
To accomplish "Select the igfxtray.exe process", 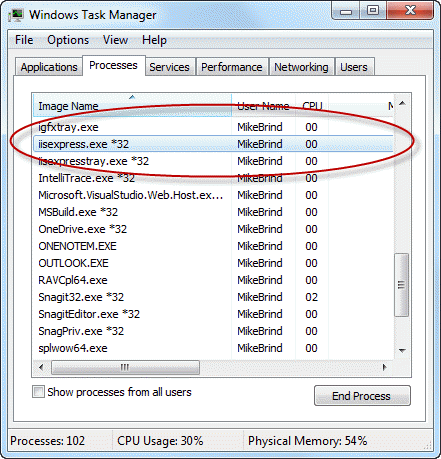I will [213, 127].
